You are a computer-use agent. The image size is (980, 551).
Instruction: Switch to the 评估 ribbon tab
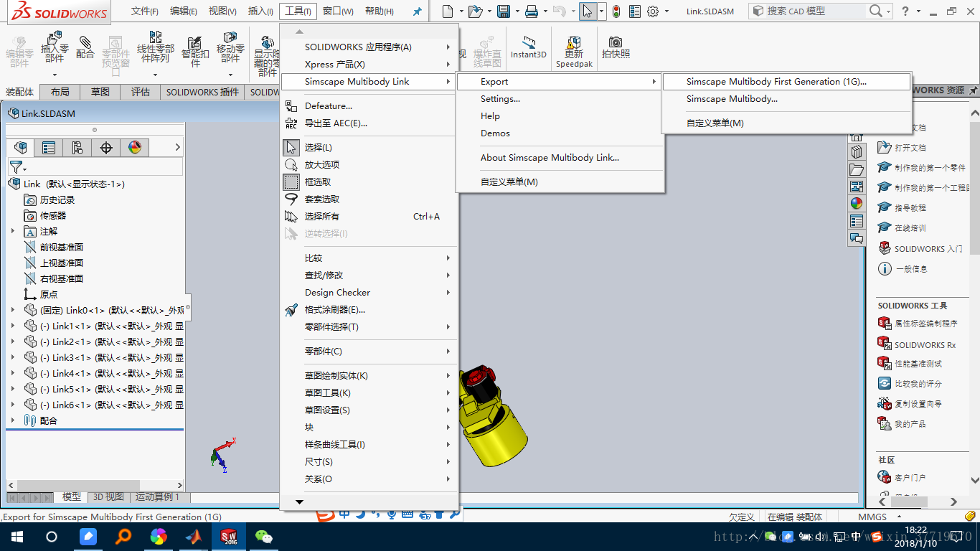coord(141,92)
